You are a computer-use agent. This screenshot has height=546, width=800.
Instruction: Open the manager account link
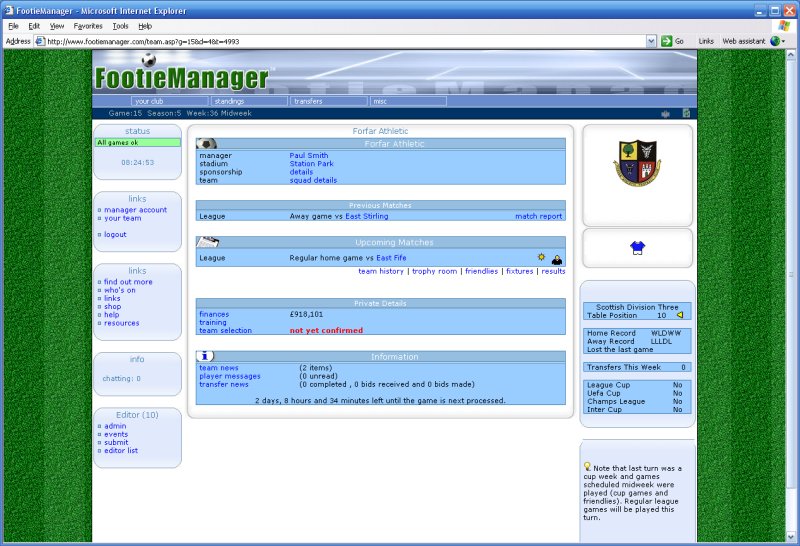[x=135, y=210]
